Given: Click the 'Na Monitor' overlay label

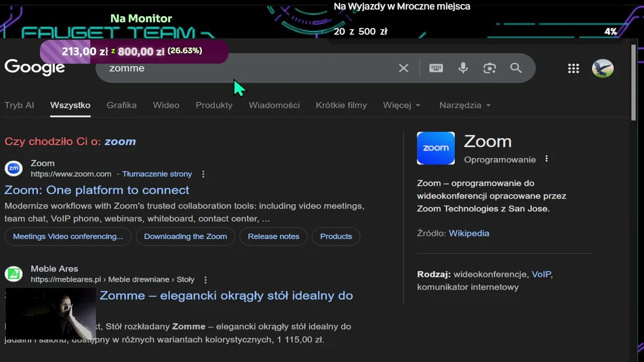Looking at the screenshot, I should coord(141,19).
